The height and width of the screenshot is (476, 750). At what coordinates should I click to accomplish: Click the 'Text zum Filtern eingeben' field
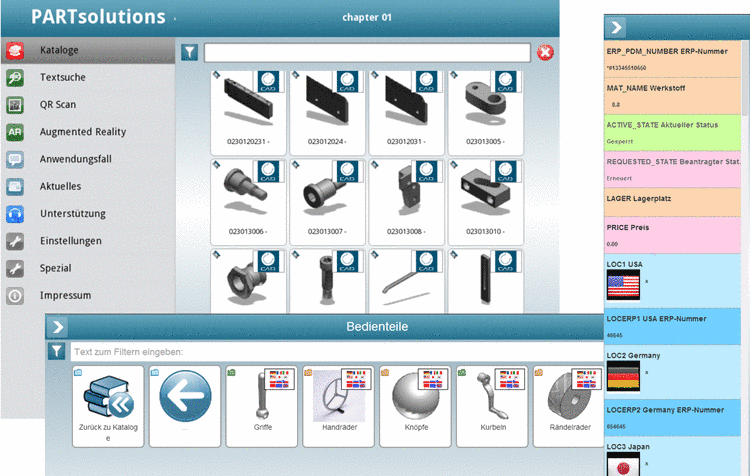coord(337,352)
